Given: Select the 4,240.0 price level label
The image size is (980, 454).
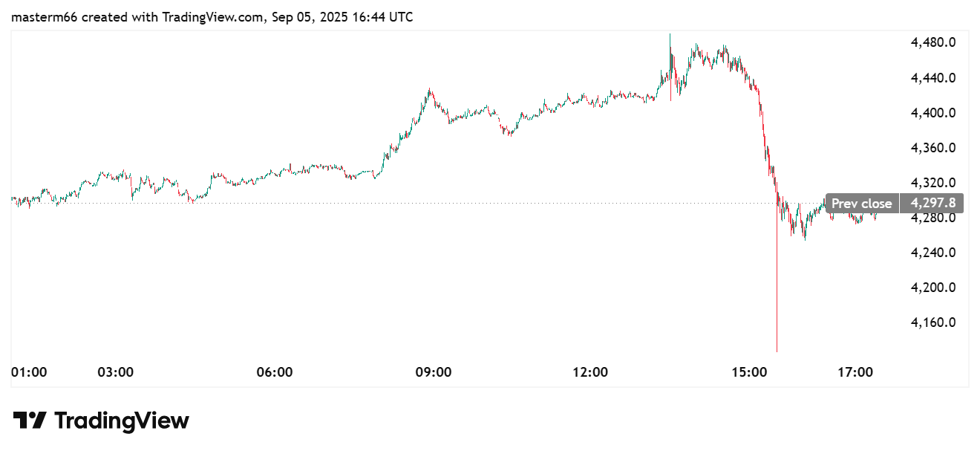Looking at the screenshot, I should pos(933,253).
